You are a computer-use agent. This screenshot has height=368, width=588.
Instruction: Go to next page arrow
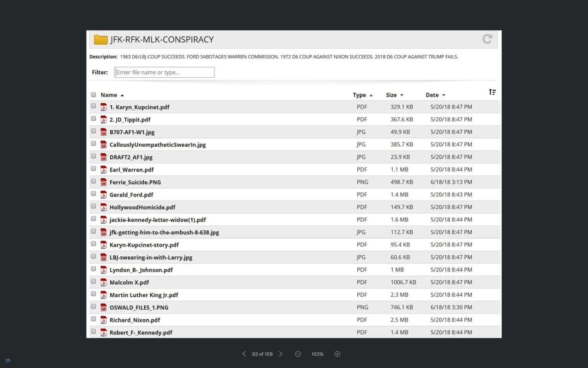tap(281, 354)
